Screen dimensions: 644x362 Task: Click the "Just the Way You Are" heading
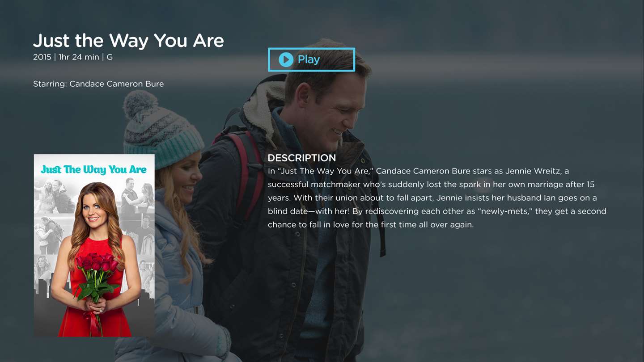tap(128, 41)
